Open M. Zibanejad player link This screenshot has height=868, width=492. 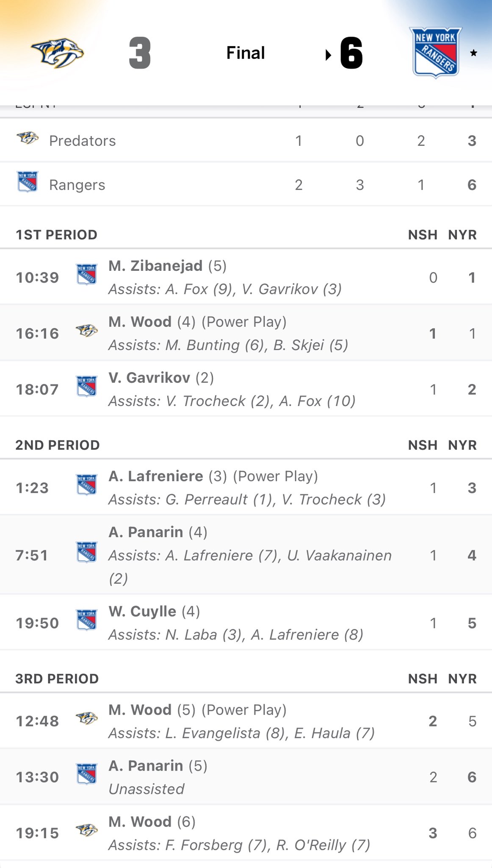(x=155, y=266)
